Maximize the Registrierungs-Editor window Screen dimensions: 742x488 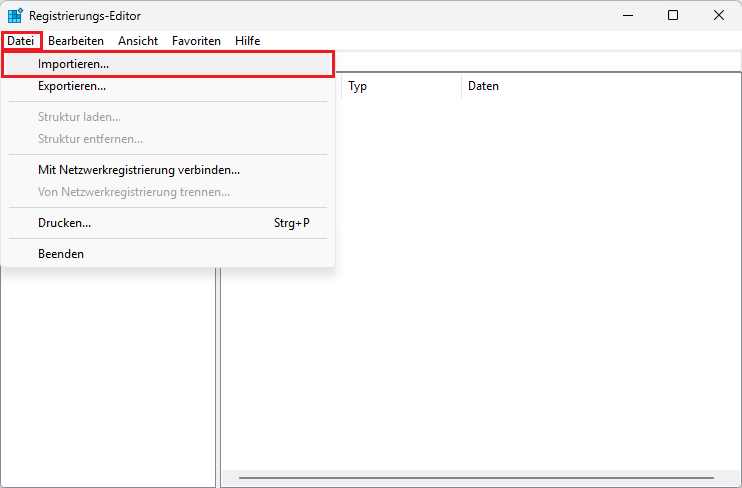[x=673, y=15]
